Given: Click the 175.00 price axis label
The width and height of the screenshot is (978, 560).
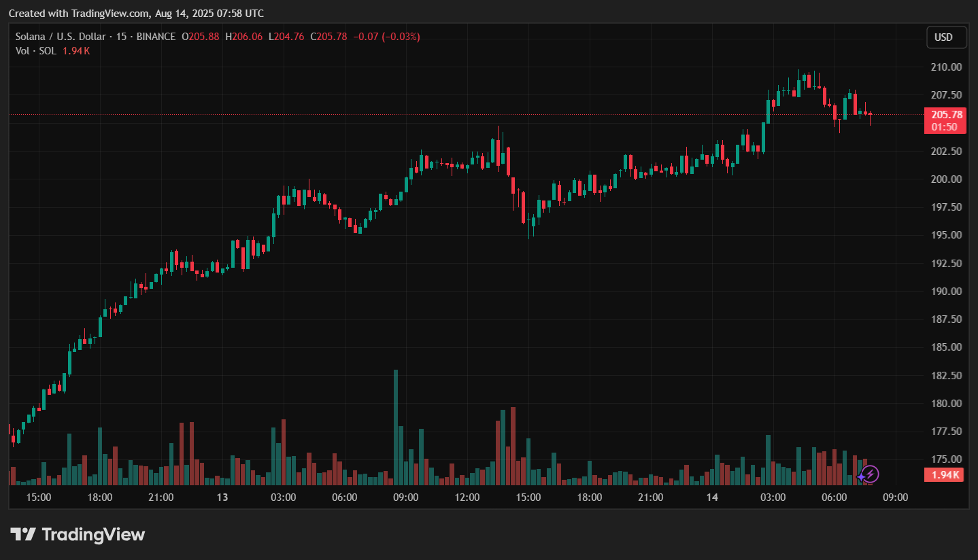Looking at the screenshot, I should coord(946,459).
